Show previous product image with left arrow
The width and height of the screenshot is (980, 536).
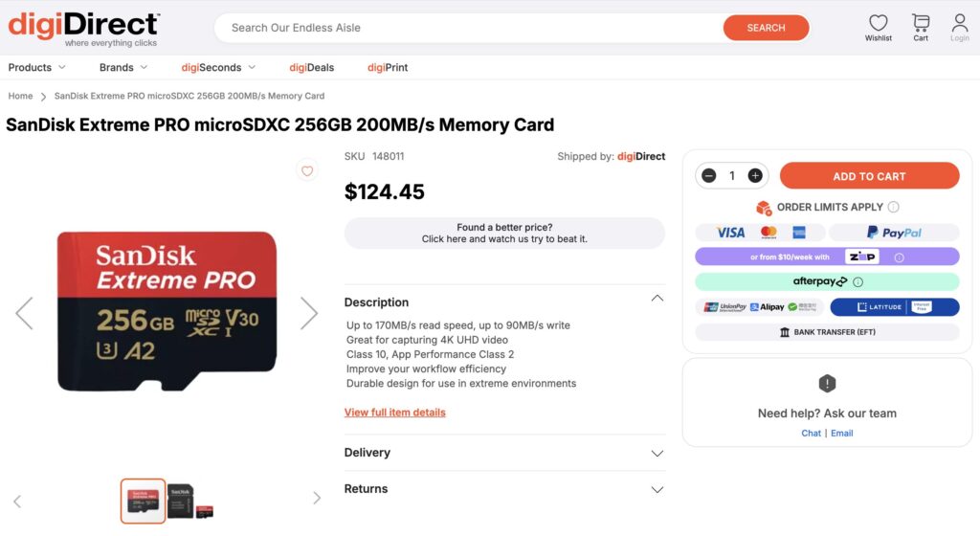coord(24,313)
